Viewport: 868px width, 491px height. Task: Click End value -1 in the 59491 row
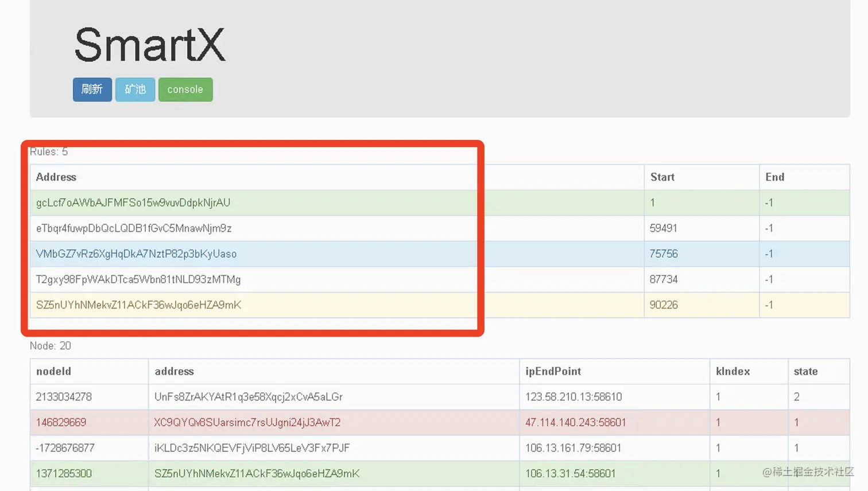[x=769, y=228]
